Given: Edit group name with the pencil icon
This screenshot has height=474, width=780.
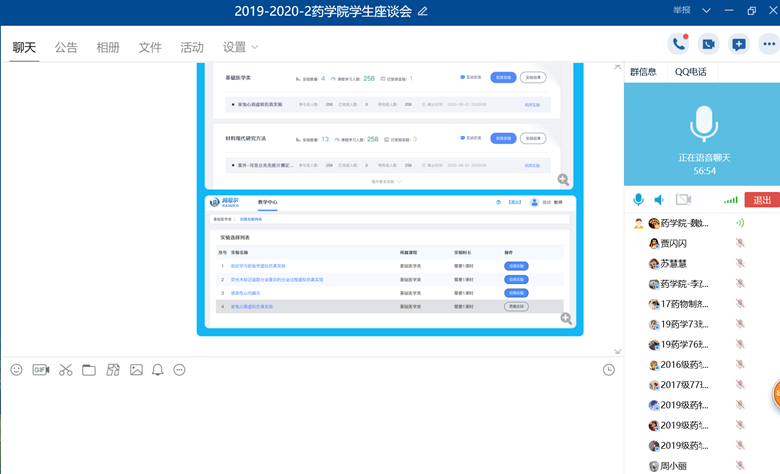Looking at the screenshot, I should 423,11.
